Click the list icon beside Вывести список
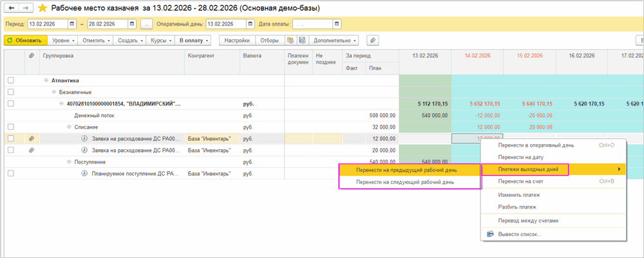 [490, 234]
